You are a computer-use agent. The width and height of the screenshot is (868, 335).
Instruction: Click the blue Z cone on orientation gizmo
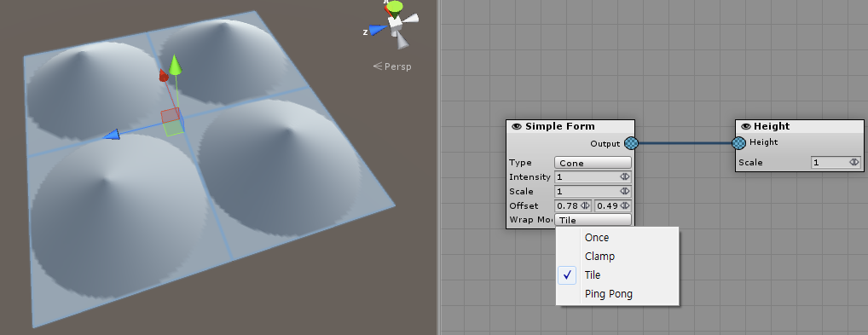(x=378, y=30)
